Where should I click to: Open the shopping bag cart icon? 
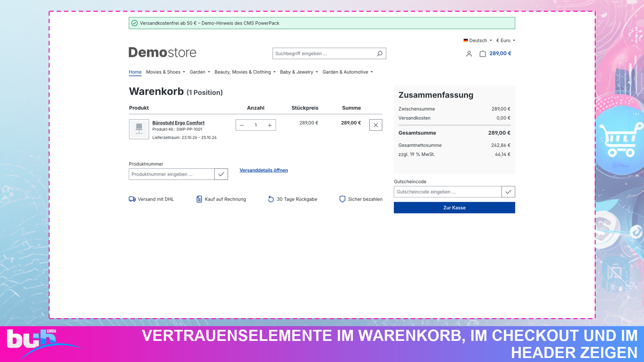coord(482,54)
